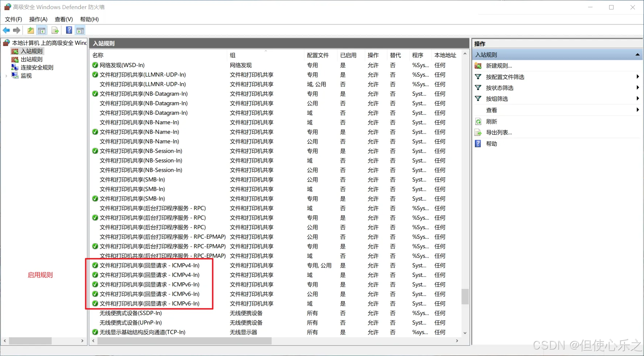Click the 连接安全规则 tree node icon
The height and width of the screenshot is (356, 644).
[x=15, y=67]
